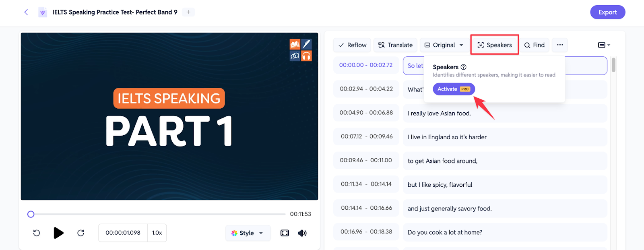Open the subtitle layout view dropdown
Screen dimensions: 644x250
tap(604, 45)
